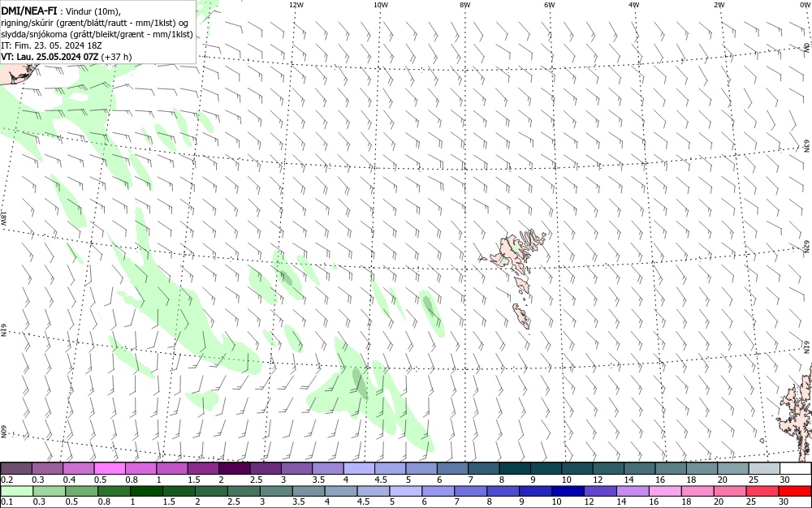
Task: Click the 18W label on left edge
Action: (x=3, y=217)
